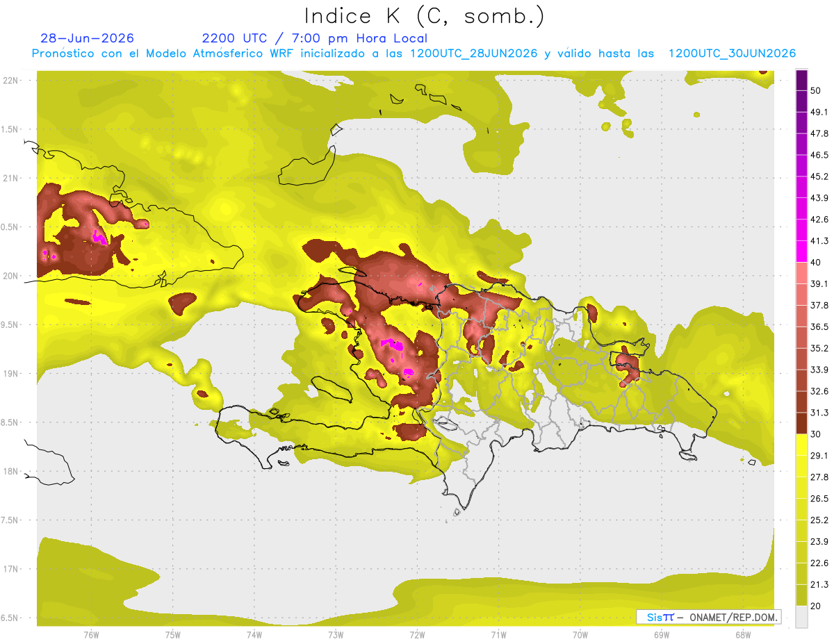The width and height of the screenshot is (834, 644).
Task: Click the legend value '43.9'
Action: coord(819,198)
